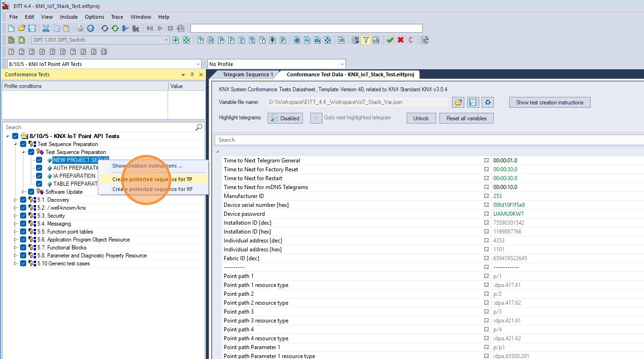Click the M document toolbar icon
The image size is (644, 359).
211,40
